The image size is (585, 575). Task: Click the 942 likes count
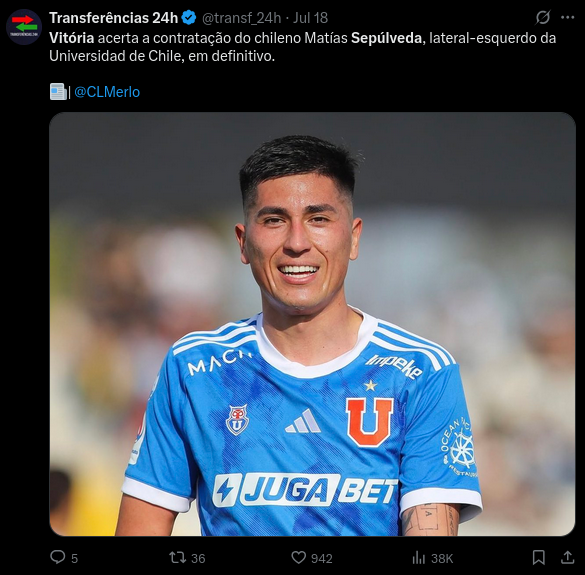[x=322, y=558]
